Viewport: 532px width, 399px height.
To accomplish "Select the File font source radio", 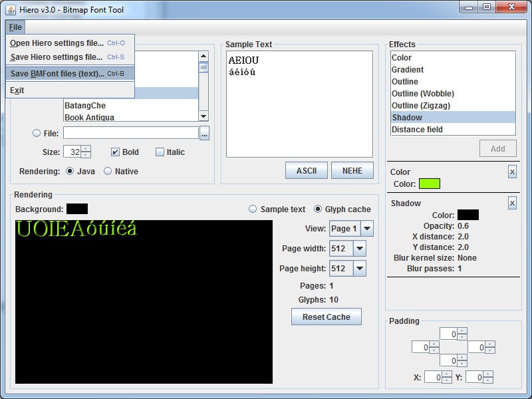I will [x=37, y=133].
